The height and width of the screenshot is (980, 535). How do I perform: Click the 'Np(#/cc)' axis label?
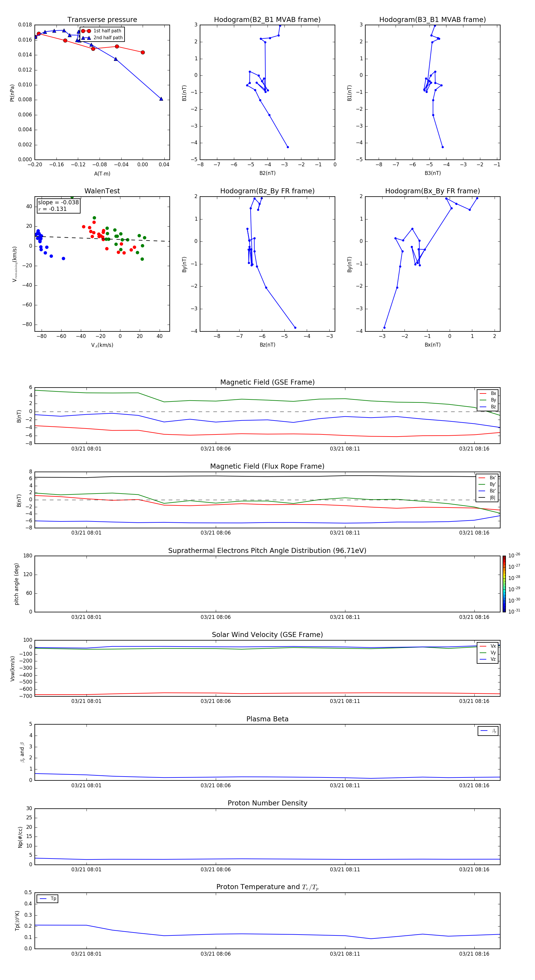point(20,837)
